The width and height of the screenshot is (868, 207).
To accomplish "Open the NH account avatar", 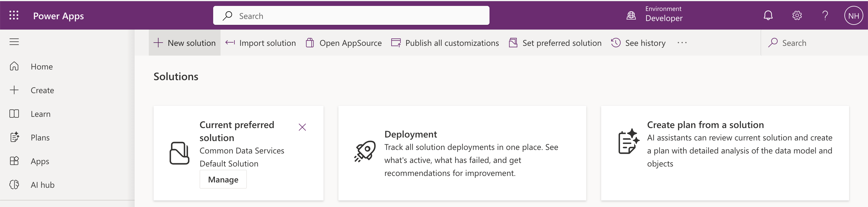I will 853,16.
